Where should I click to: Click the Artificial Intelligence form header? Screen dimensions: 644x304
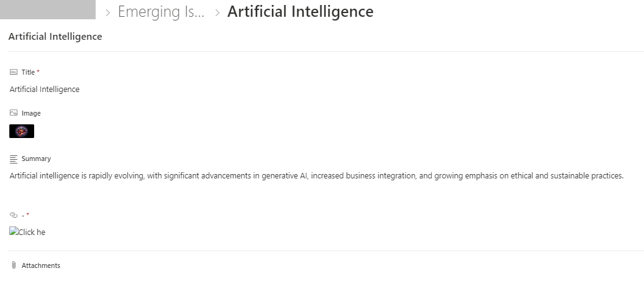tap(55, 36)
